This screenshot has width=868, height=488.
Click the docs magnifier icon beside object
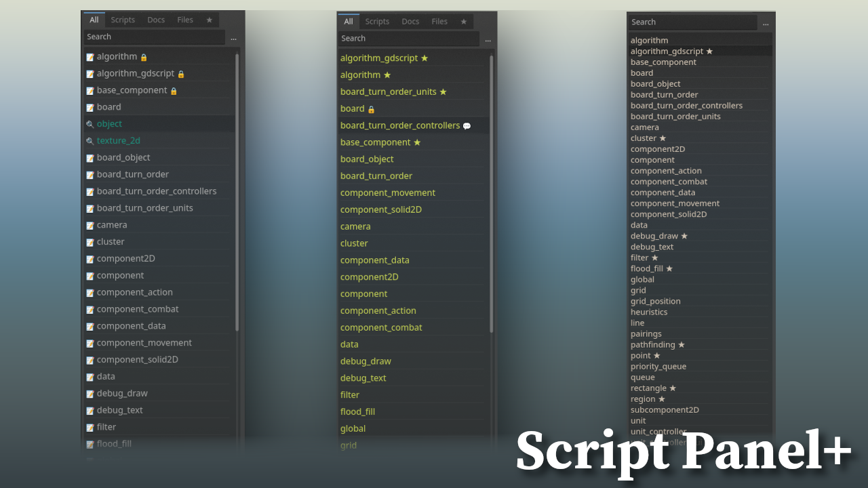(90, 124)
